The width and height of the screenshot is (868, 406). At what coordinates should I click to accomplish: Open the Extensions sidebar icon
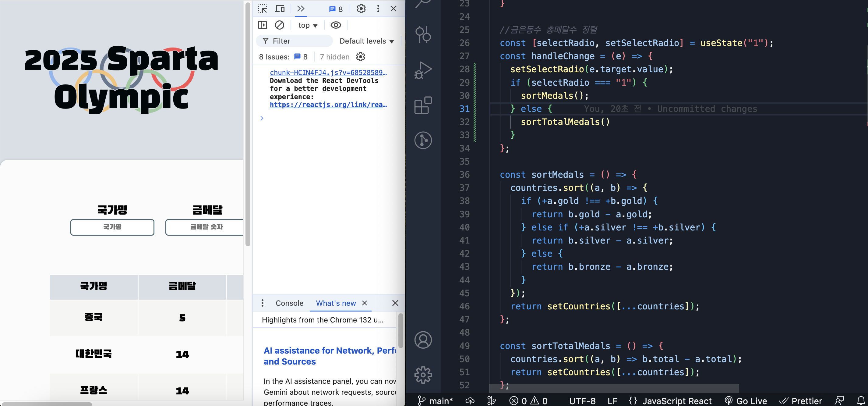coord(423,105)
